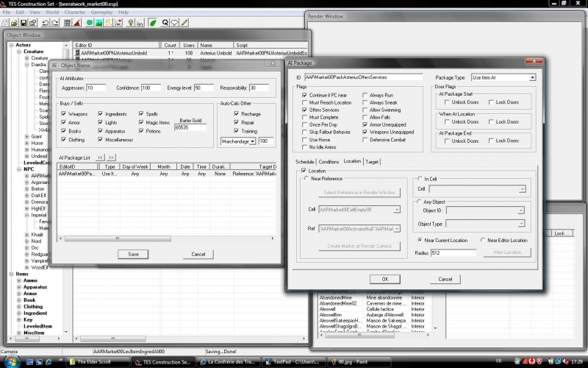This screenshot has width=588, height=368.
Task: Click the path grid dots toolbar icon
Action: pos(108,23)
